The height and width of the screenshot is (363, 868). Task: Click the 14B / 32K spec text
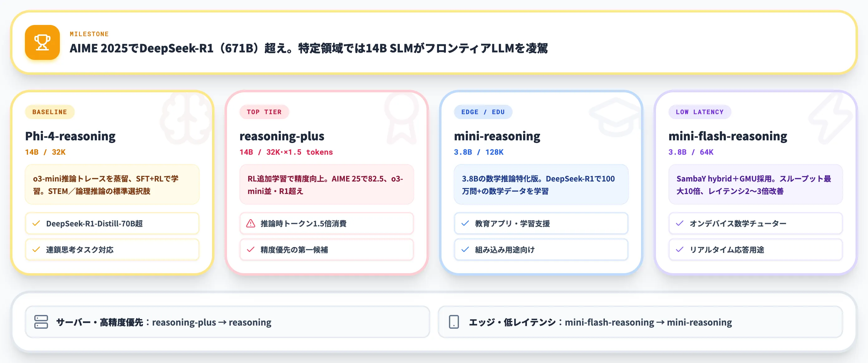click(x=45, y=152)
